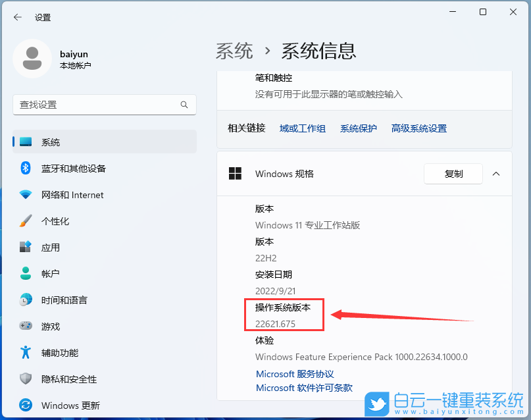Click the 游戏 Xbox icon in sidebar

click(26, 327)
